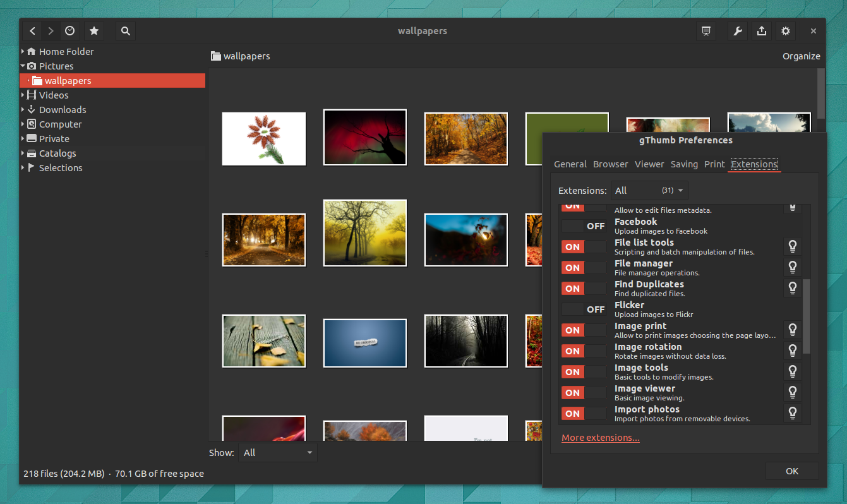847x504 pixels.
Task: Open the history clock button
Action: point(69,31)
